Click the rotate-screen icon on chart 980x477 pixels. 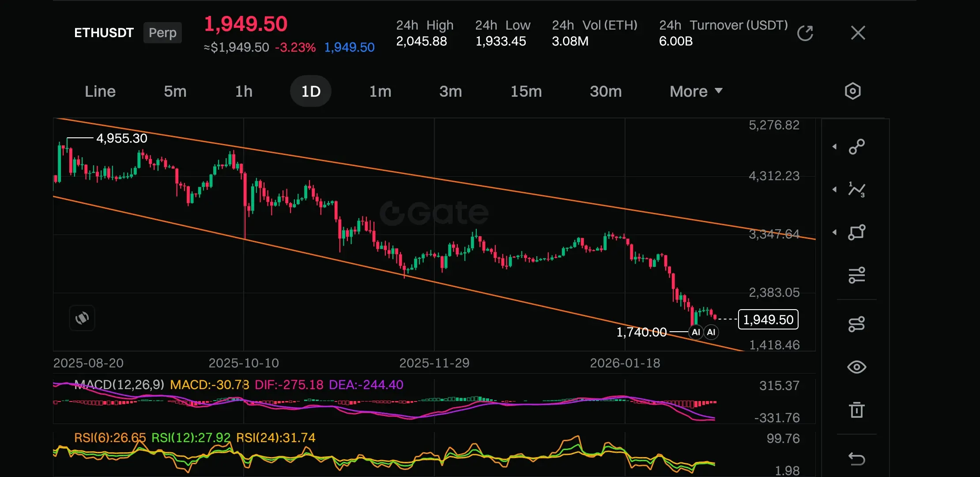coord(82,318)
